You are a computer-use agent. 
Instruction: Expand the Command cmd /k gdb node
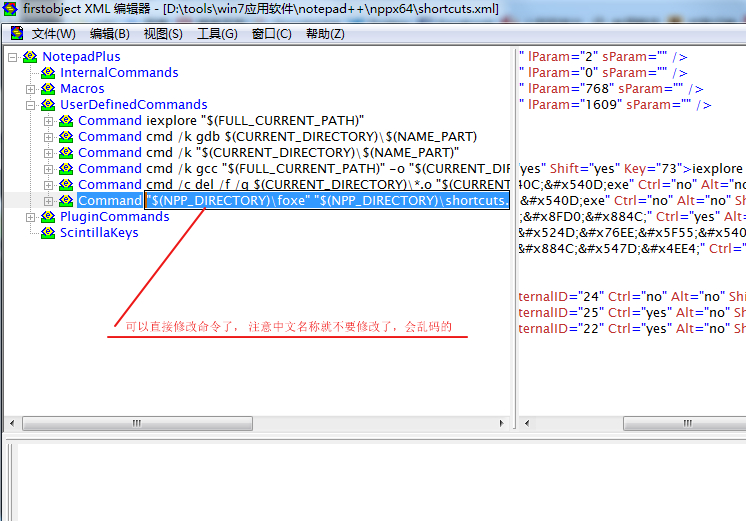(x=48, y=137)
